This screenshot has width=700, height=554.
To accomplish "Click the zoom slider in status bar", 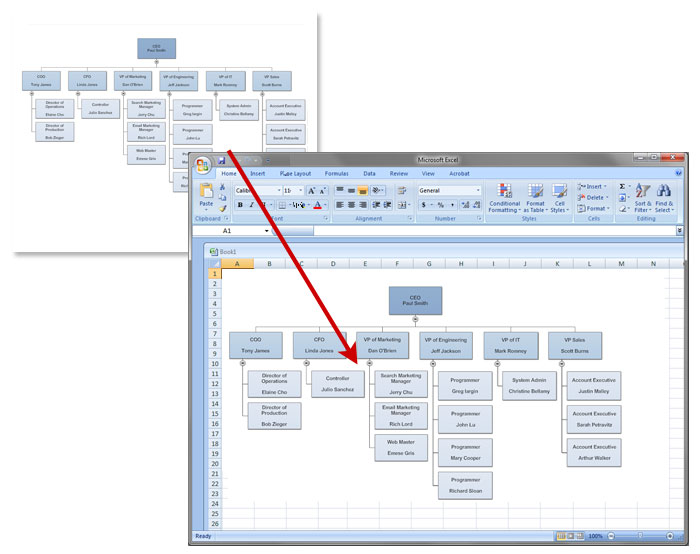I will (640, 536).
